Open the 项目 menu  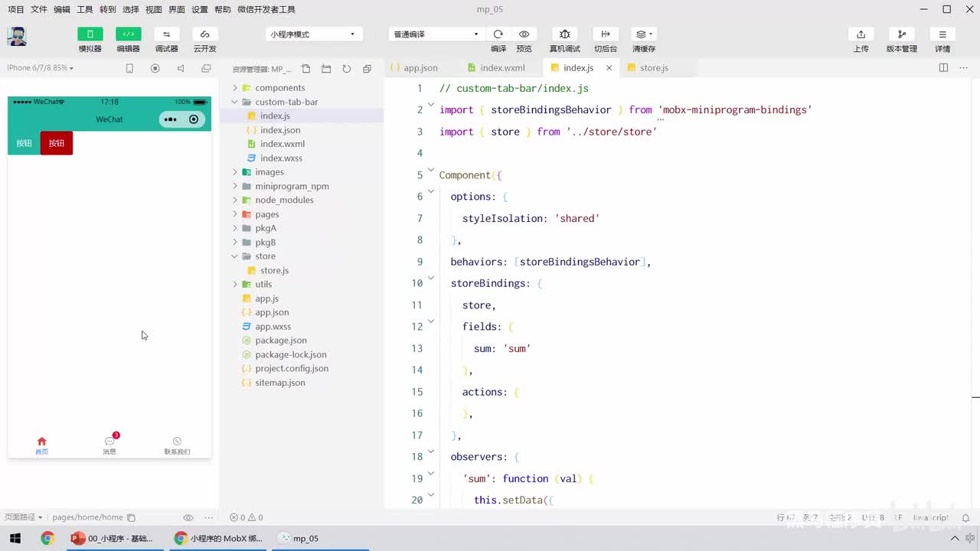[16, 9]
